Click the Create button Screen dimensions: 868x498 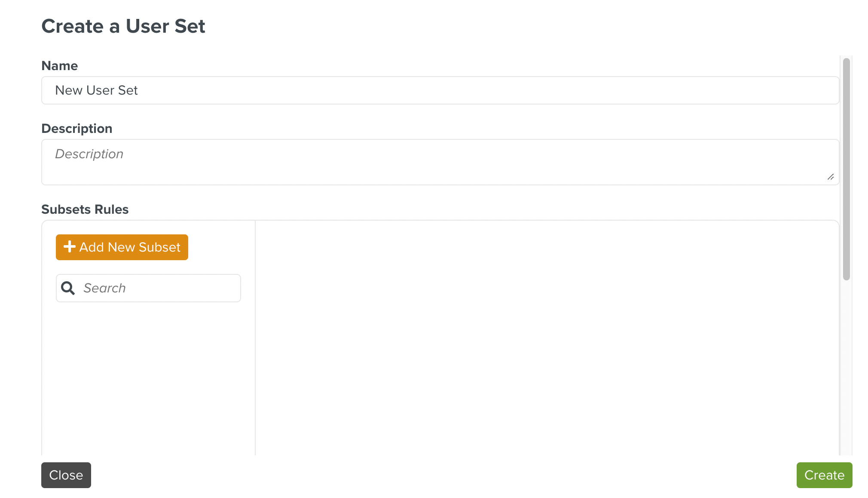point(824,475)
